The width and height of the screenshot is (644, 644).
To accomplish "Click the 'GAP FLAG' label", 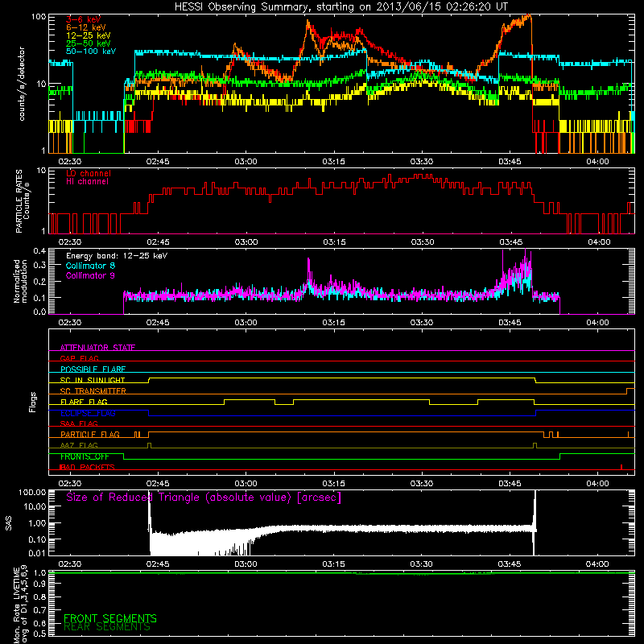I will pos(79,358).
